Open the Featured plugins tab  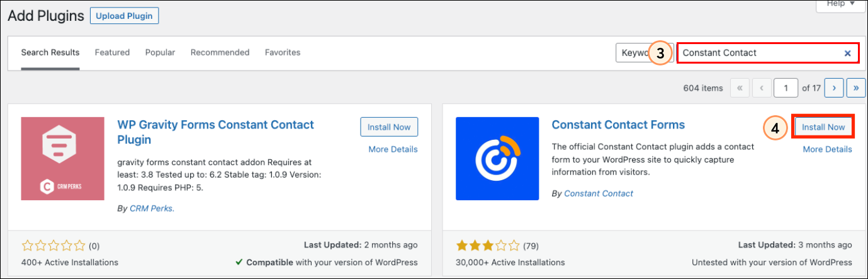112,52
